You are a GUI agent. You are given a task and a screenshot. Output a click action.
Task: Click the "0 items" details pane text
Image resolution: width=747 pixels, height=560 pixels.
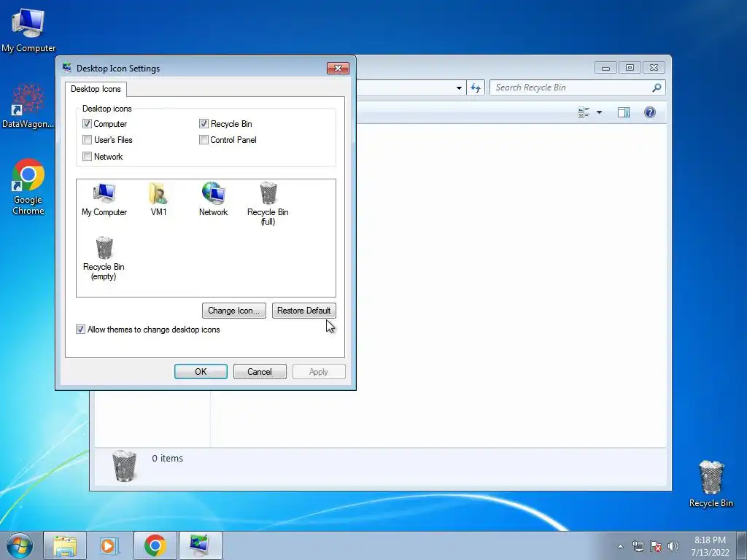click(167, 458)
